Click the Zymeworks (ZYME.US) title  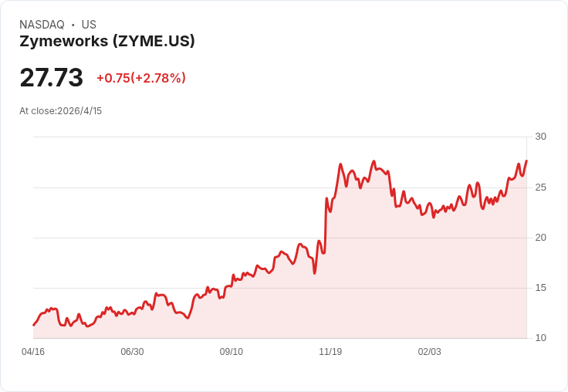(x=107, y=42)
